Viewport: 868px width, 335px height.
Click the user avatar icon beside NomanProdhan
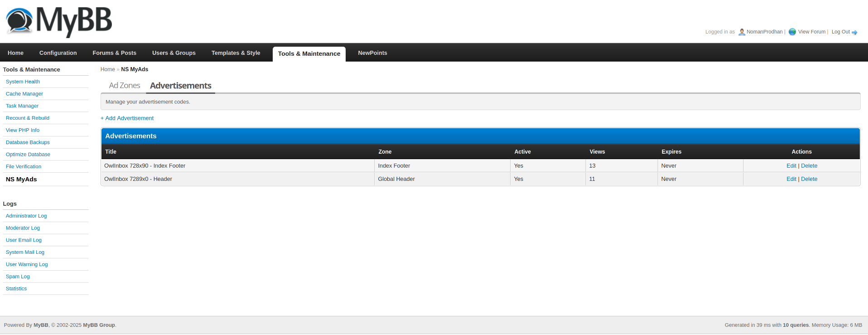point(742,32)
